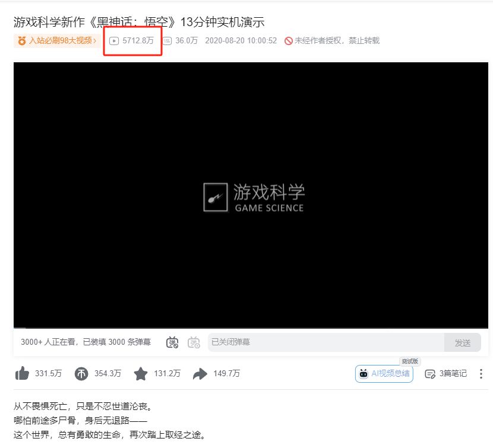Open the danmaku settings icon
The height and width of the screenshot is (448, 493).
pyautogui.click(x=194, y=342)
